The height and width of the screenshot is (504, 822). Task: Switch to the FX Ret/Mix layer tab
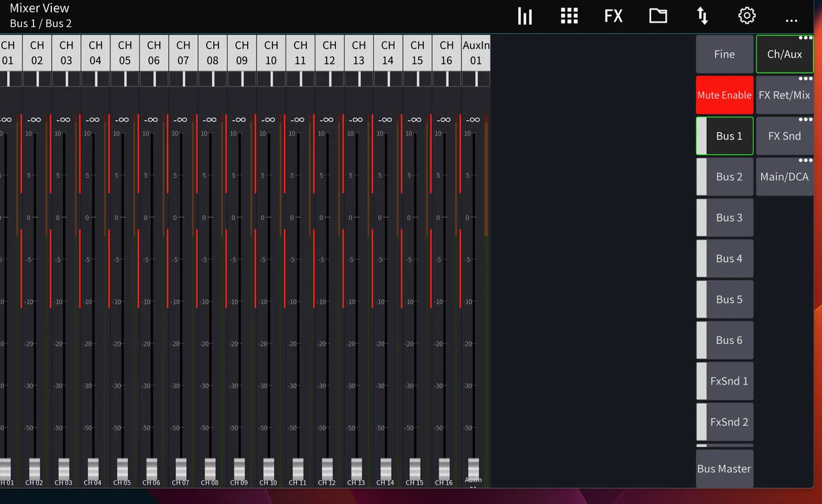pos(785,95)
